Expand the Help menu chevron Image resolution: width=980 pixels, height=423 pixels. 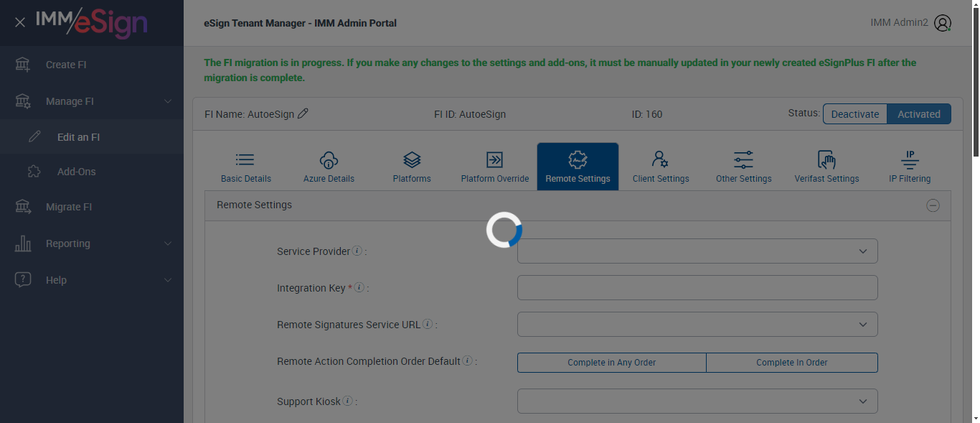[168, 280]
